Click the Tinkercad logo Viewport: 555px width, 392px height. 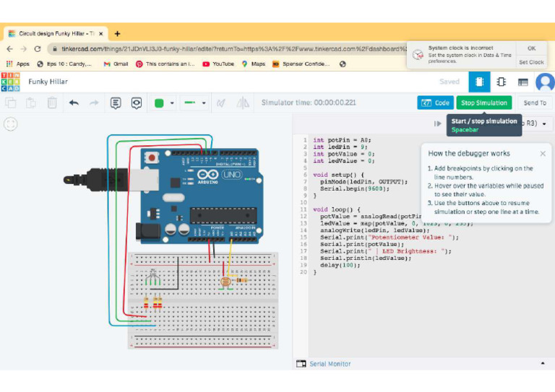[x=10, y=82]
